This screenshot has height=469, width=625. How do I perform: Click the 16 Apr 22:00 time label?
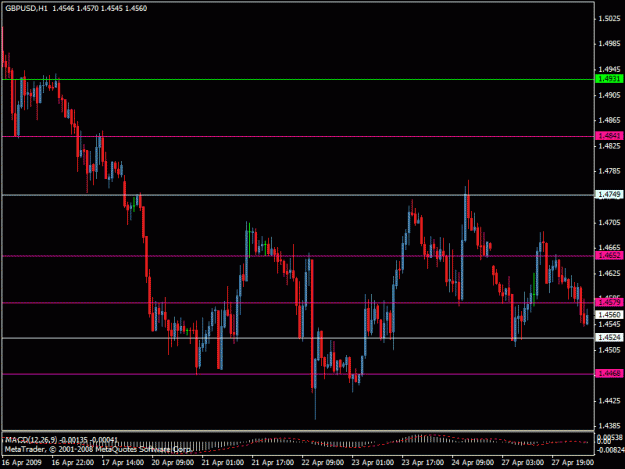pos(73,463)
